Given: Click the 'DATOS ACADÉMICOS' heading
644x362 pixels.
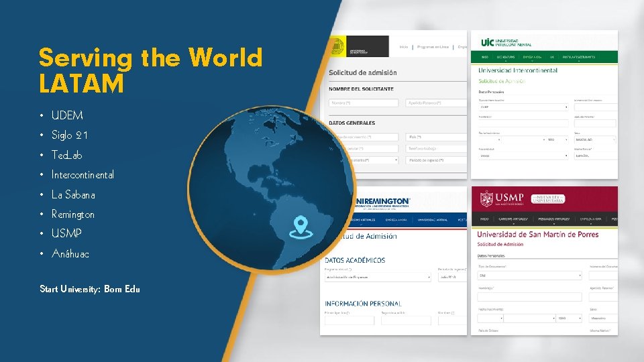Looking at the screenshot, I should tap(355, 260).
